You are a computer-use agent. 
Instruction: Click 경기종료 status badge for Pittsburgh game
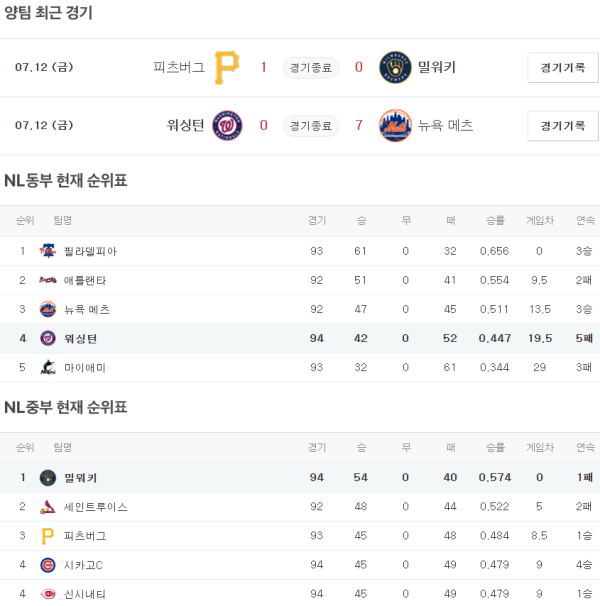(x=309, y=68)
